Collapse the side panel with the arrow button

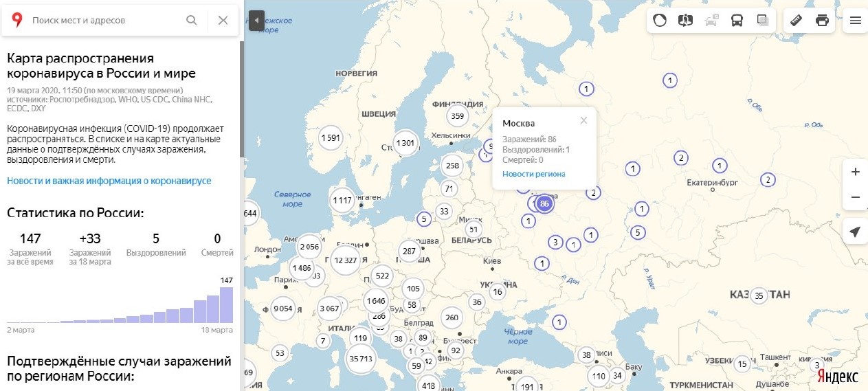pyautogui.click(x=256, y=20)
